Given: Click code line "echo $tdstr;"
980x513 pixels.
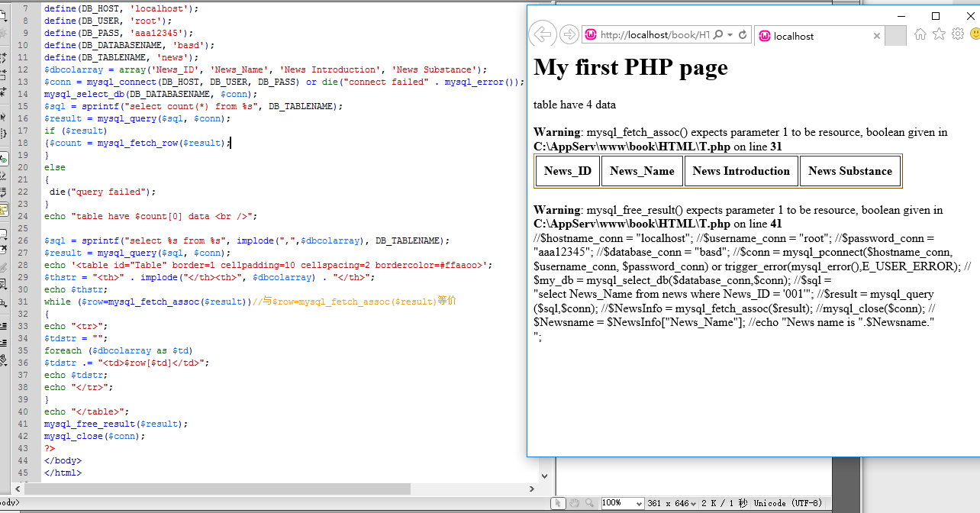Looking at the screenshot, I should (x=76, y=375).
